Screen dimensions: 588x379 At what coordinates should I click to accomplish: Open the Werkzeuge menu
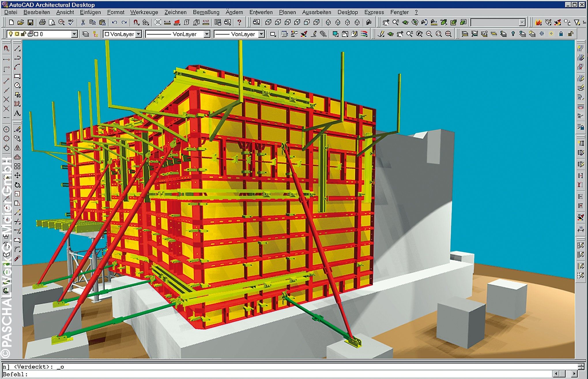(144, 12)
